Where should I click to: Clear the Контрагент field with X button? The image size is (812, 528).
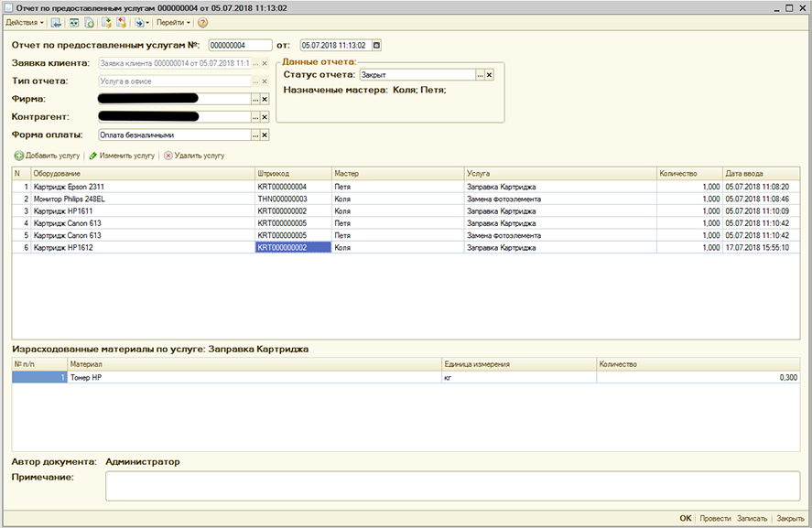(265, 117)
